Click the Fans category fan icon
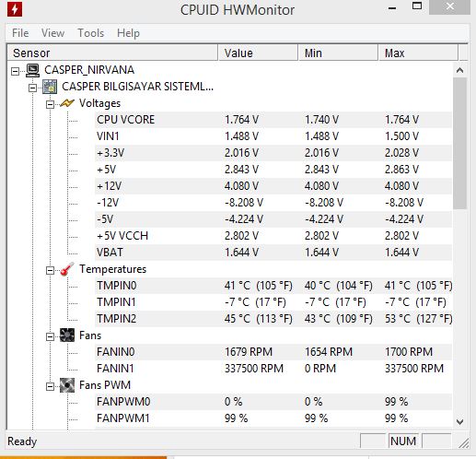 pyautogui.click(x=67, y=335)
